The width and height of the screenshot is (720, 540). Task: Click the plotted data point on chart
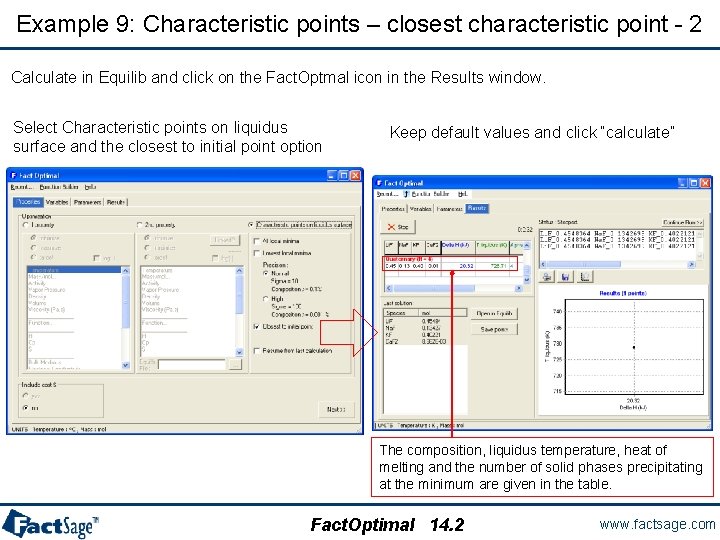point(634,347)
